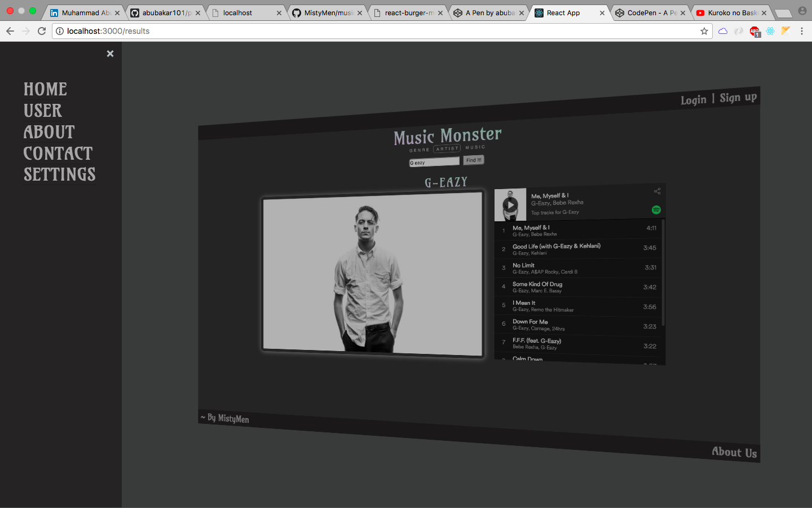
Task: Select track I Mean It
Action: point(578,306)
